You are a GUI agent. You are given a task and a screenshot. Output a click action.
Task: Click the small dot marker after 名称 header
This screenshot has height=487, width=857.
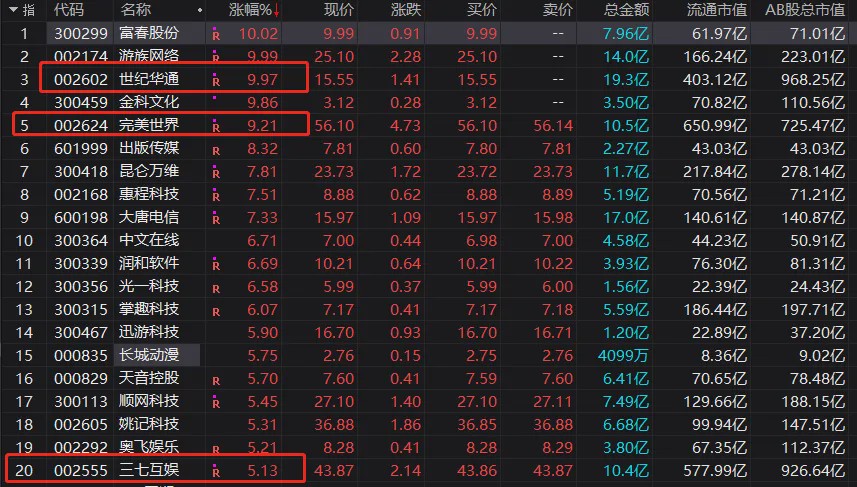click(x=200, y=10)
